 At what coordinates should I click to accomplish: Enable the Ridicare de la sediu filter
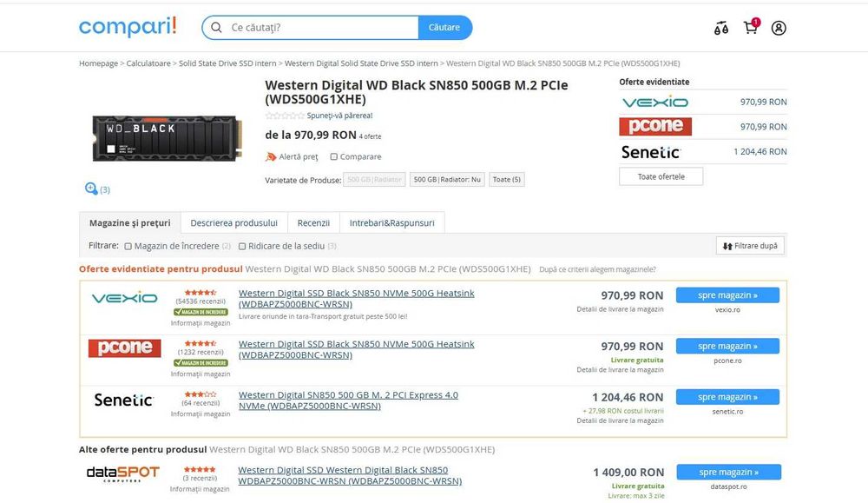click(242, 246)
